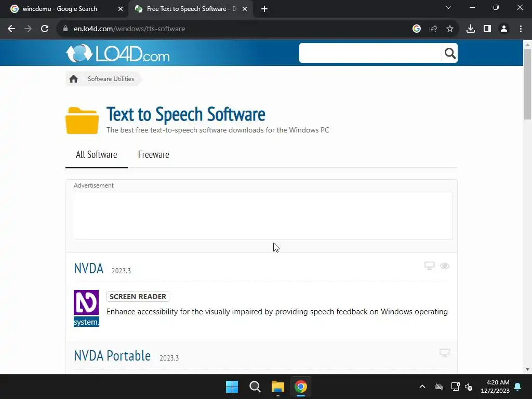Select the All Software tab
This screenshot has width=532, height=399.
(96, 155)
